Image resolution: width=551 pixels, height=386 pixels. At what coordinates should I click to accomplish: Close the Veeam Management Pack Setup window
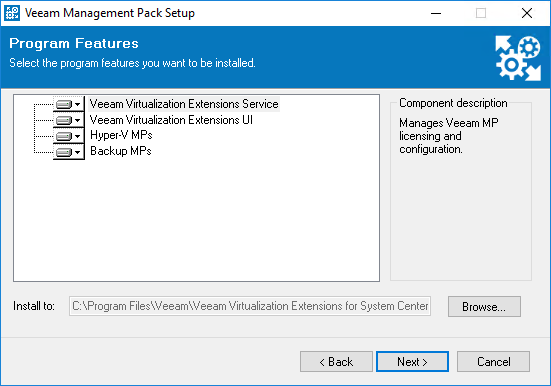pyautogui.click(x=527, y=13)
